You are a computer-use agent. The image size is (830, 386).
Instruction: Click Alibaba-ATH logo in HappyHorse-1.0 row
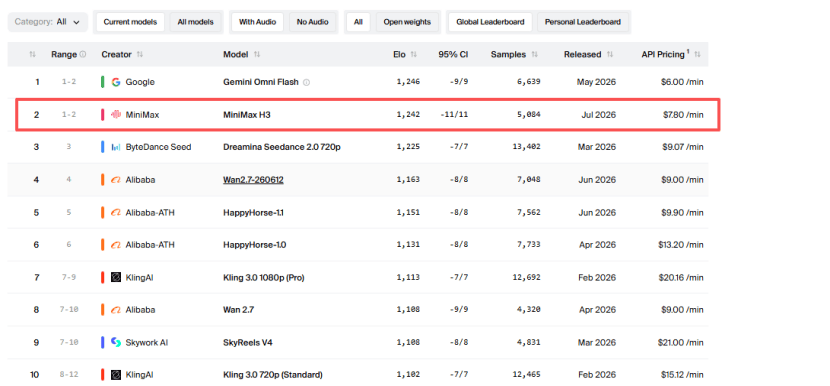point(116,245)
